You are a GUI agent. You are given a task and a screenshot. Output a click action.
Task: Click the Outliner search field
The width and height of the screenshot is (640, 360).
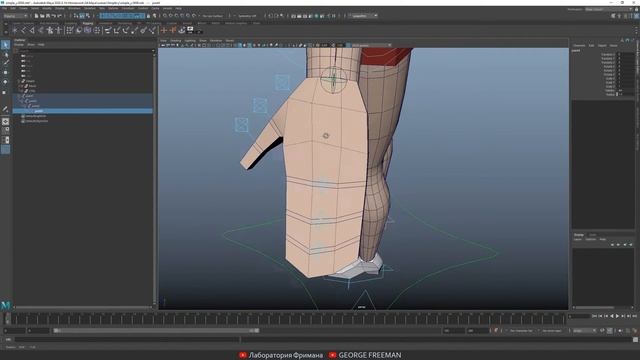point(83,50)
